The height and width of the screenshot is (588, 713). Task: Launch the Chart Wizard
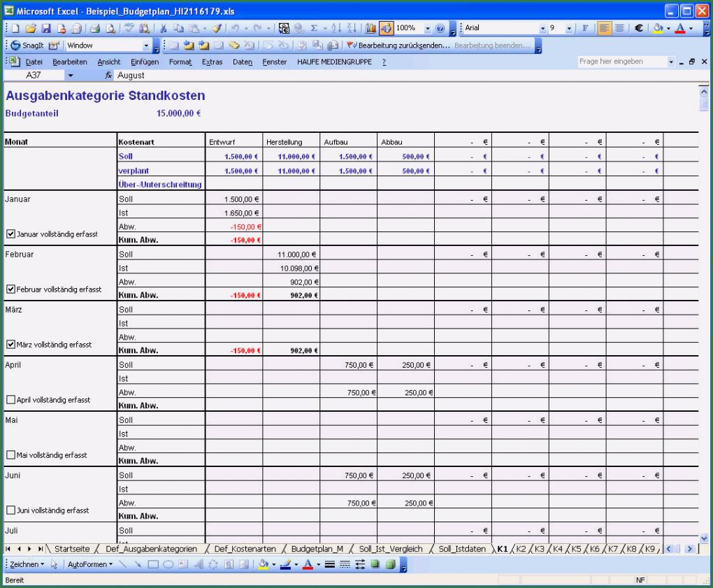pos(373,29)
